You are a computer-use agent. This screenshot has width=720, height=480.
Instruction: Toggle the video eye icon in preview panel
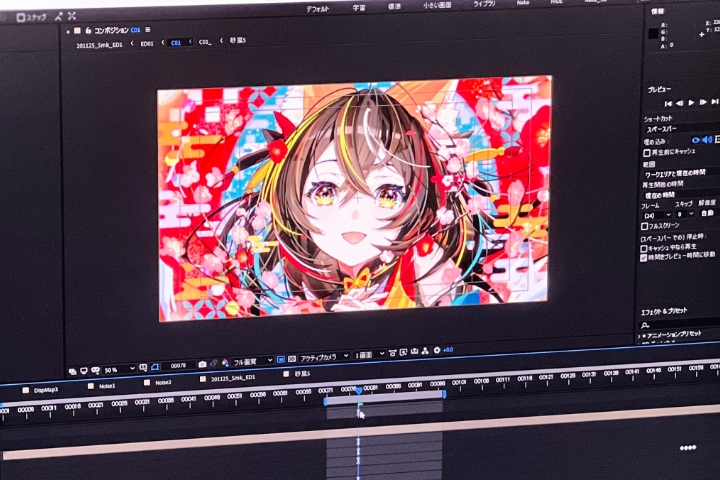[696, 140]
